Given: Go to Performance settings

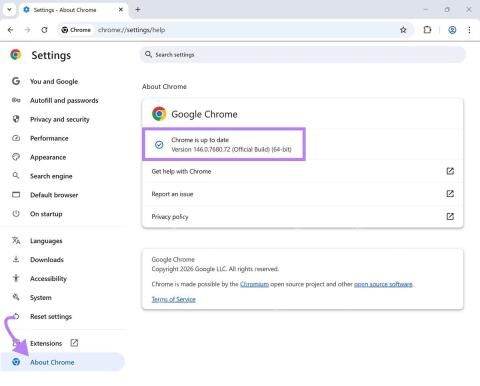Looking at the screenshot, I should 49,138.
